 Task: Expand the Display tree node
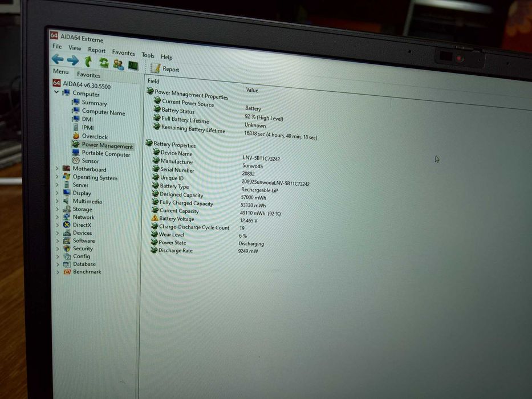[57, 193]
